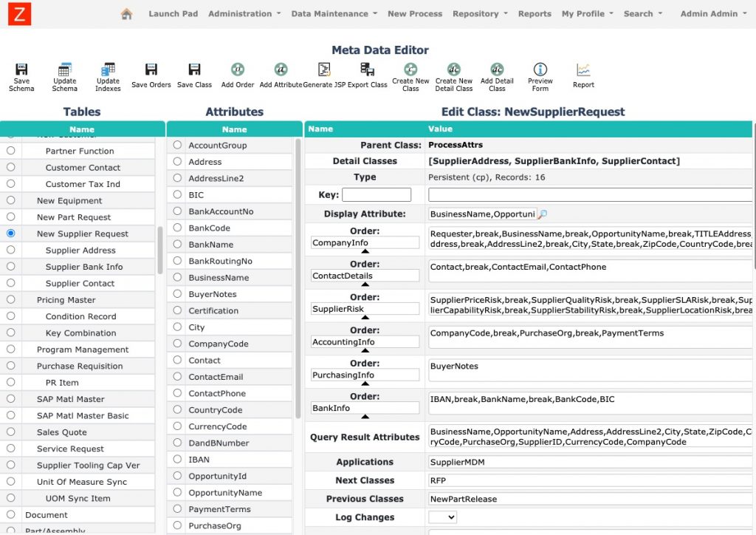Go to the Home icon

click(126, 14)
